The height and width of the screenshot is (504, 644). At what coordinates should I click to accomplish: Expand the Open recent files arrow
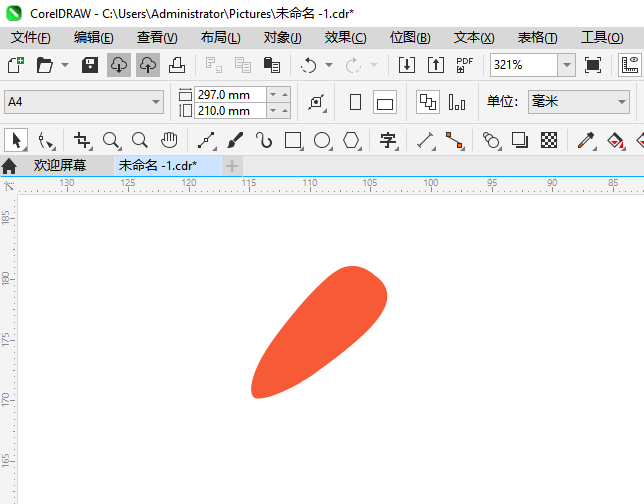pos(65,65)
